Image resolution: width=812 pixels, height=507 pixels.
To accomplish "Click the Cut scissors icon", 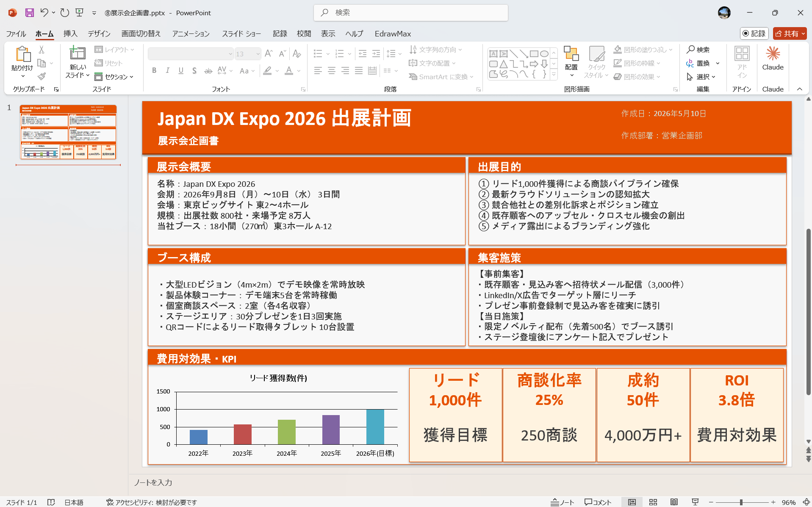I will click(42, 50).
